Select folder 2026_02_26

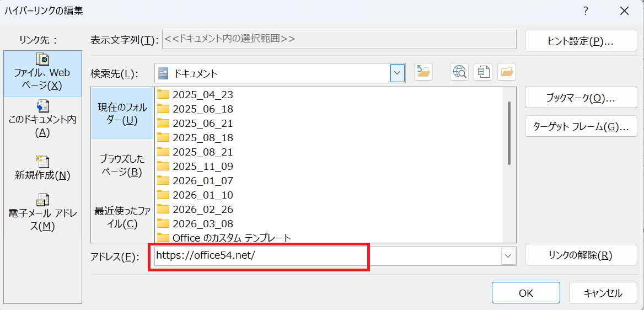pos(195,209)
